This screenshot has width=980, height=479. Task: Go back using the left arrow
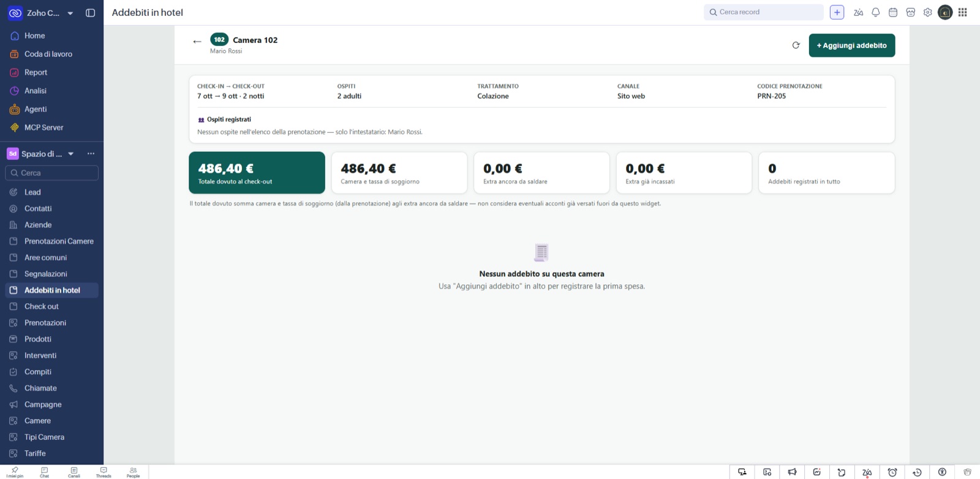pos(197,42)
